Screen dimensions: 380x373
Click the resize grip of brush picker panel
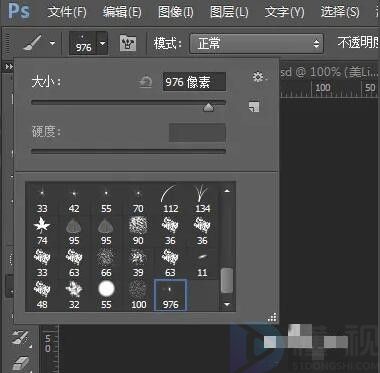272,318
